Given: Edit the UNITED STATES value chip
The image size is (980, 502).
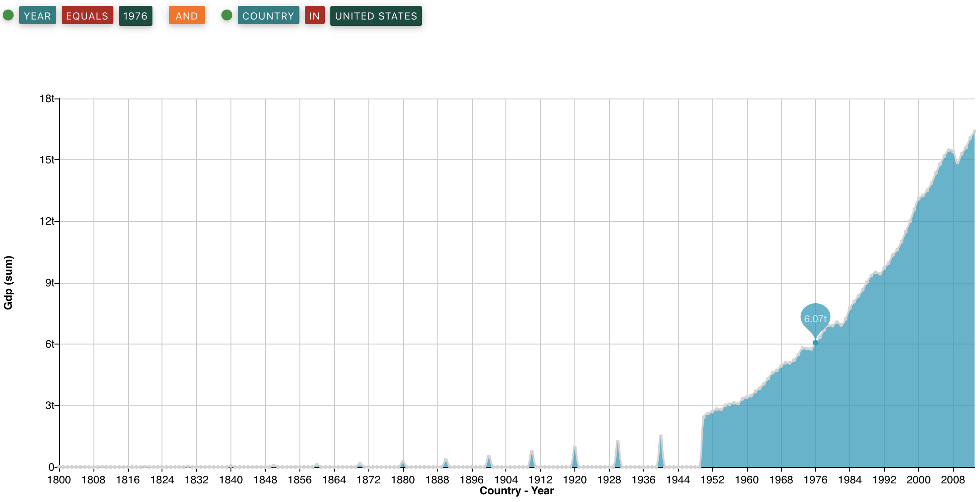Looking at the screenshot, I should tap(376, 16).
